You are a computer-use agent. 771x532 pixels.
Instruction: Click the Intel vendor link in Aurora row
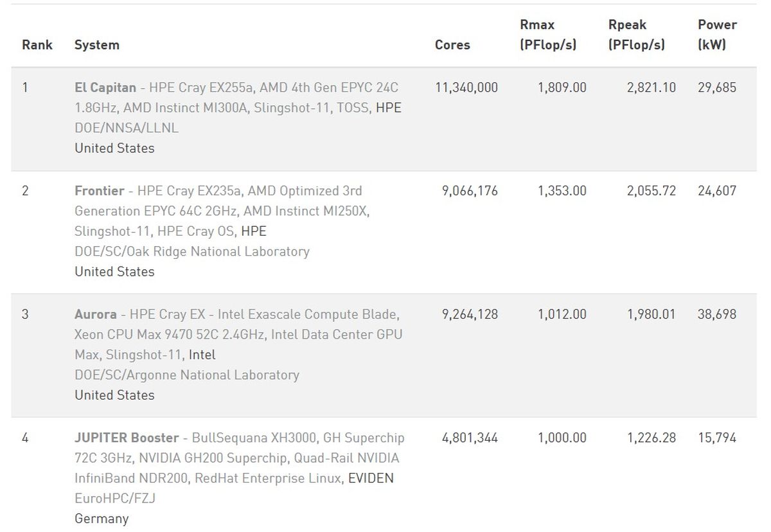[x=202, y=355]
